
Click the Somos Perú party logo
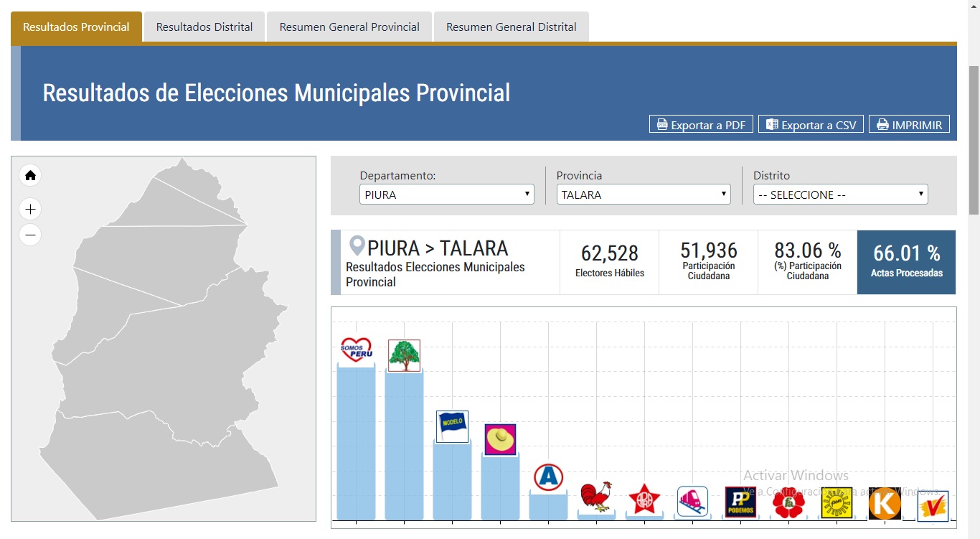coord(356,350)
